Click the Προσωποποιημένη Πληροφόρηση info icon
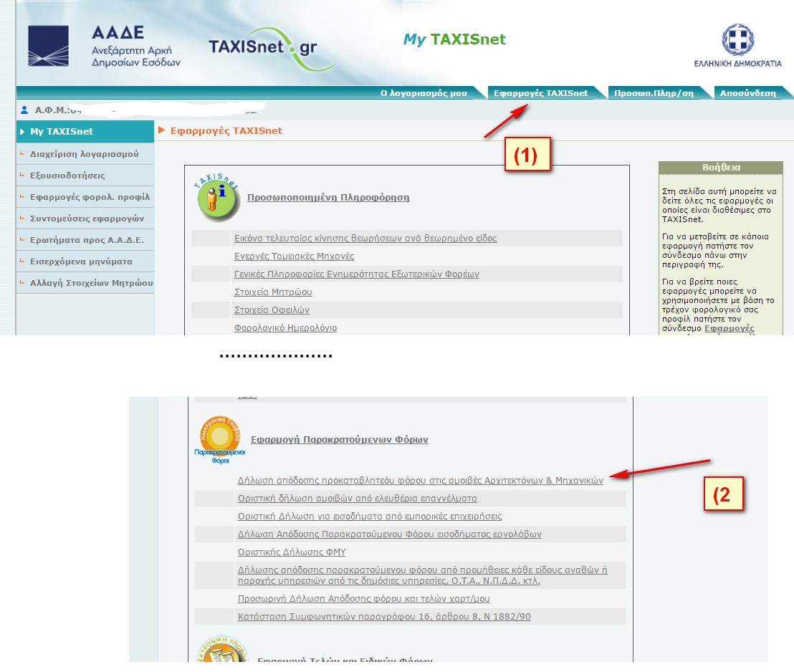Viewport: 794px width, 672px height. 218,198
